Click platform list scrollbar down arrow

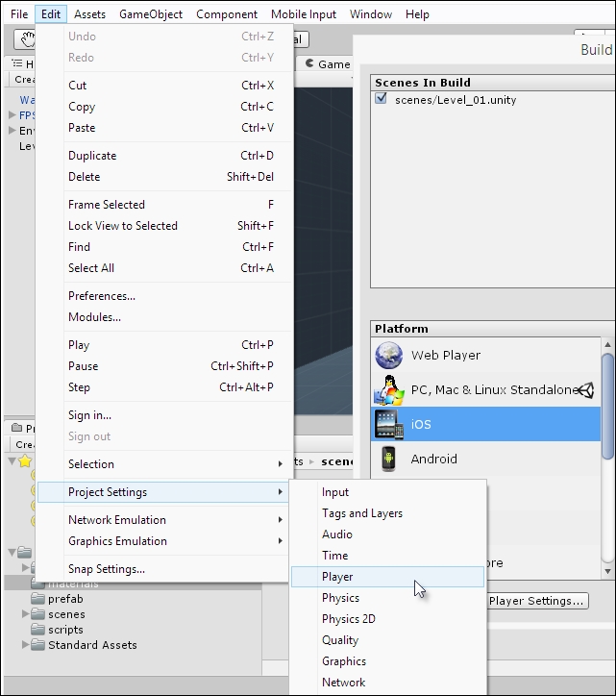tap(608, 571)
